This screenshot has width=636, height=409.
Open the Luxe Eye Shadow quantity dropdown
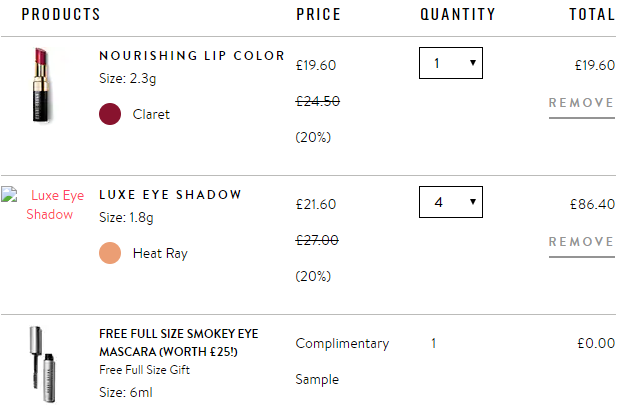point(451,202)
